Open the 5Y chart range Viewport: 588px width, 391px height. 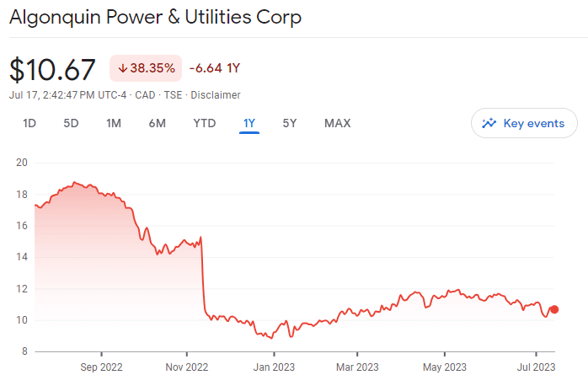point(290,123)
